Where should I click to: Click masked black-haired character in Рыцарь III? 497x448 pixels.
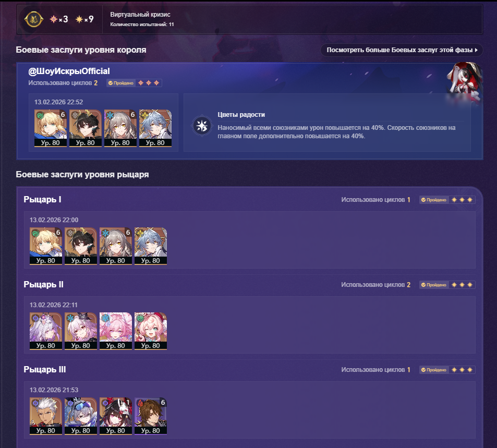pos(116,416)
